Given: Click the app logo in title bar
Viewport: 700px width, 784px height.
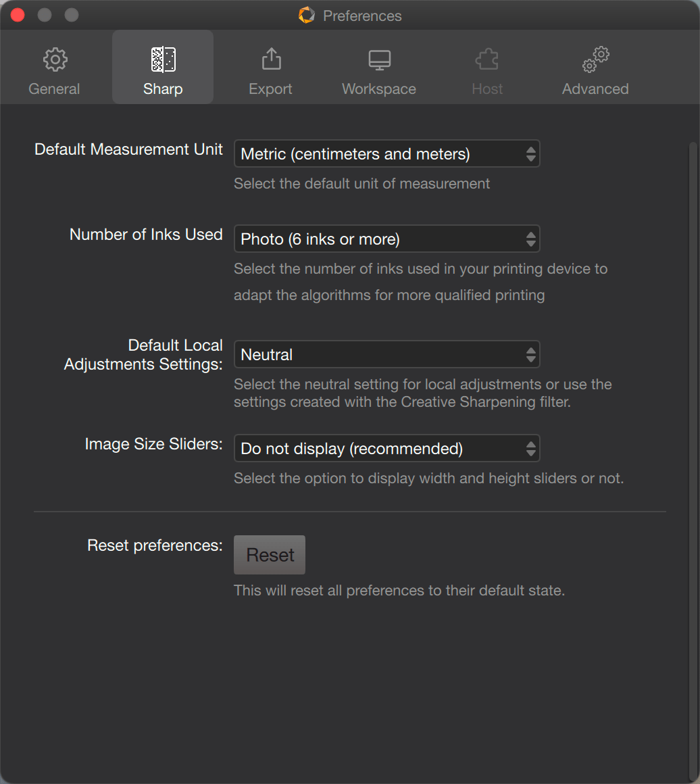Looking at the screenshot, I should click(307, 15).
